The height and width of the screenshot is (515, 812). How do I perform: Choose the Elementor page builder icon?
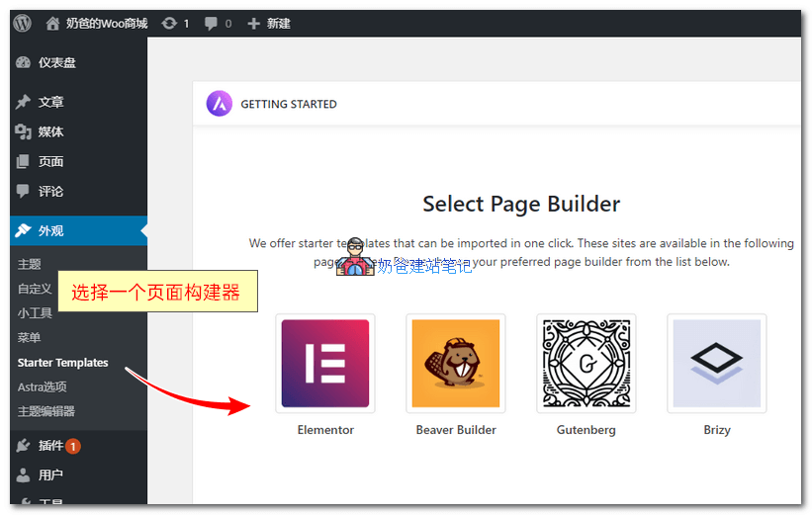click(324, 364)
